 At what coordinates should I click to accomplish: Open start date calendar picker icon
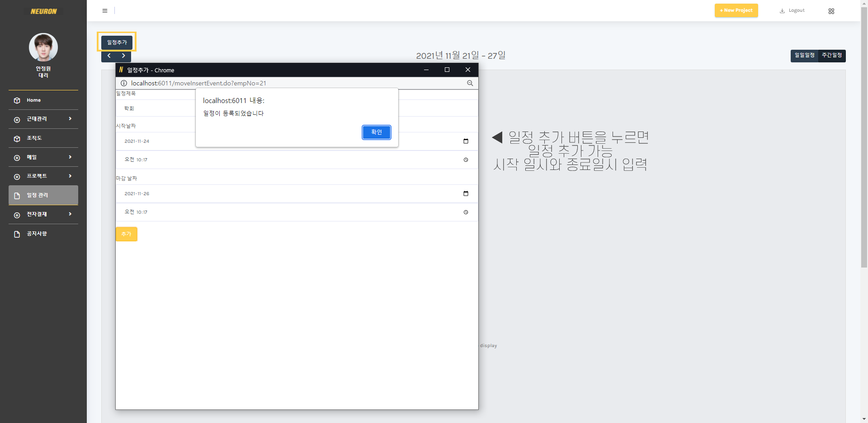[x=466, y=141]
